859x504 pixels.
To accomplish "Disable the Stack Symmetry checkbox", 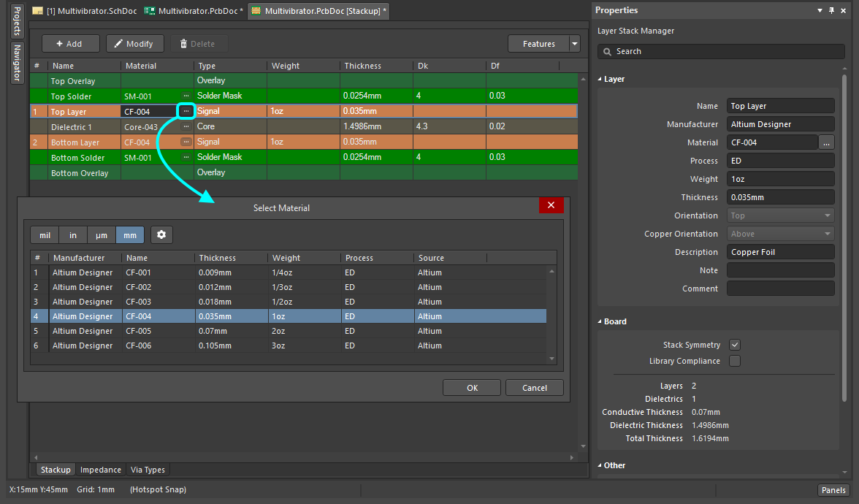I will [x=735, y=345].
